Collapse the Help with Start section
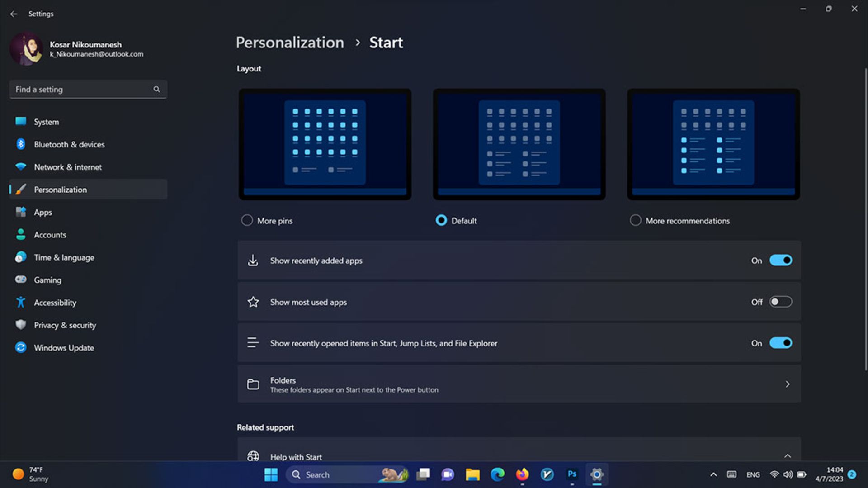 (787, 455)
